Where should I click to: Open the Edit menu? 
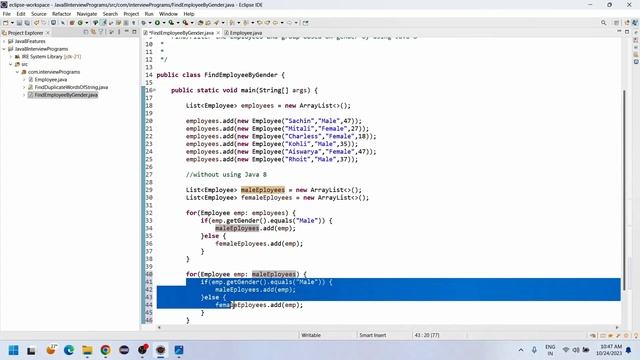click(x=21, y=14)
